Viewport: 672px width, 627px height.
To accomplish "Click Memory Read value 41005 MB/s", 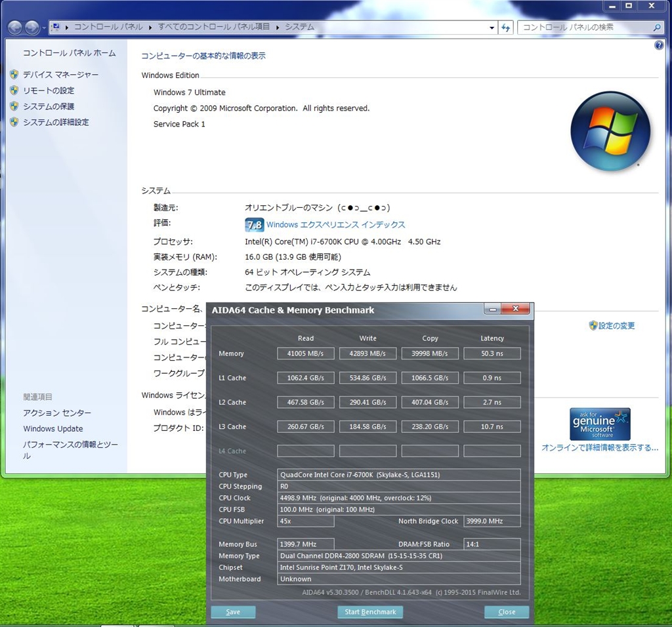I will point(306,354).
